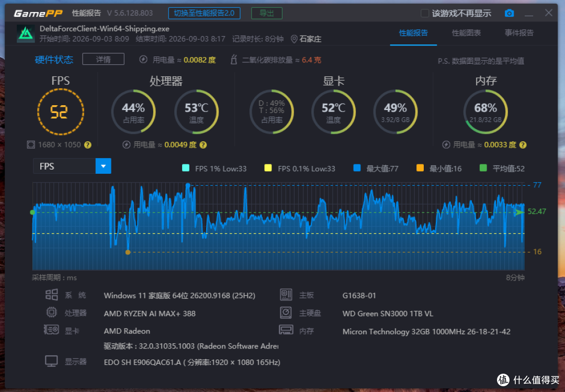Click the GPU usage D:49% T:56% gauge
This screenshot has height=392, width=565.
(272, 112)
